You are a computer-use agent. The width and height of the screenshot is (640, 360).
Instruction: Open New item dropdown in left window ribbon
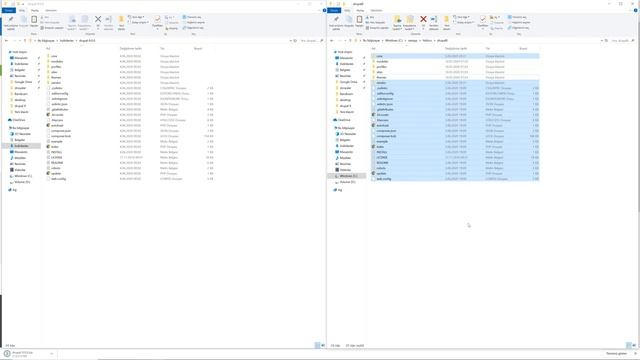click(136, 17)
